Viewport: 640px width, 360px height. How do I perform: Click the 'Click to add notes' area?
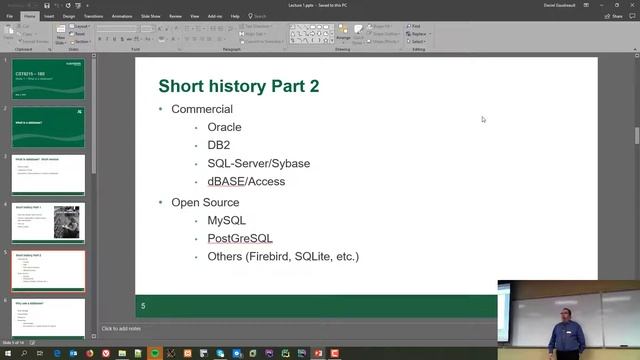pos(121,329)
